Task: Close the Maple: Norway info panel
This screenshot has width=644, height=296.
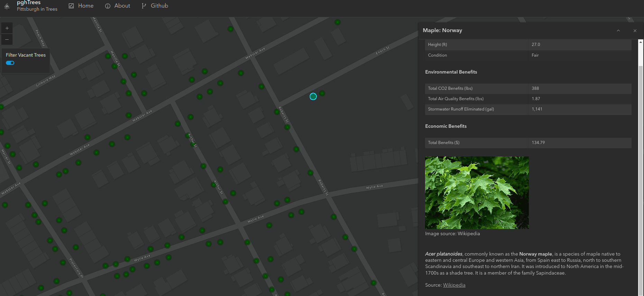Action: [x=635, y=31]
